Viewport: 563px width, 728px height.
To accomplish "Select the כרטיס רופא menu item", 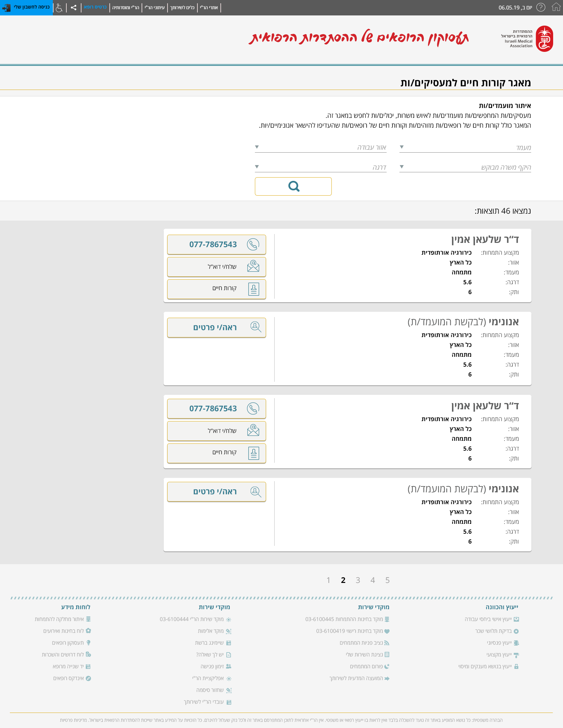I will coord(95,7).
